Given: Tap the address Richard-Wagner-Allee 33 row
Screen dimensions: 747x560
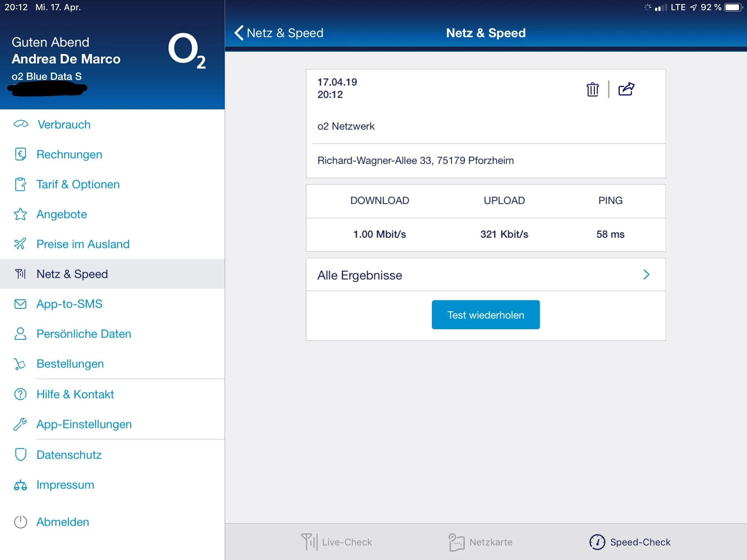Looking at the screenshot, I should (415, 160).
